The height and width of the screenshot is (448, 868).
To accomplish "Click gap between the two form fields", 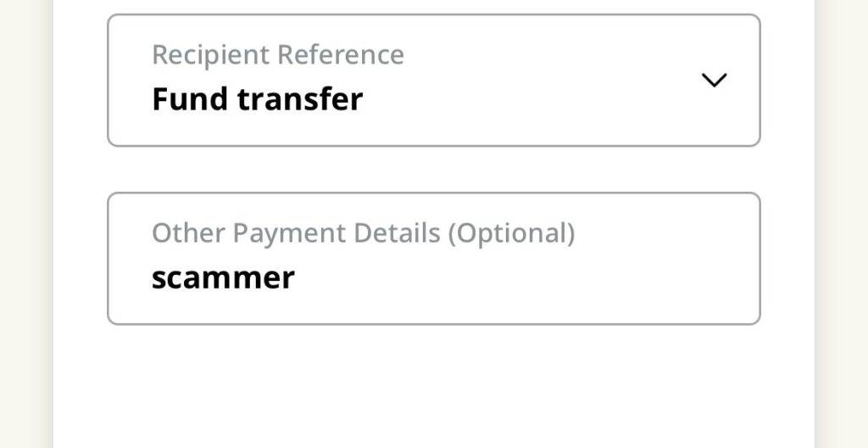I will coord(433,170).
